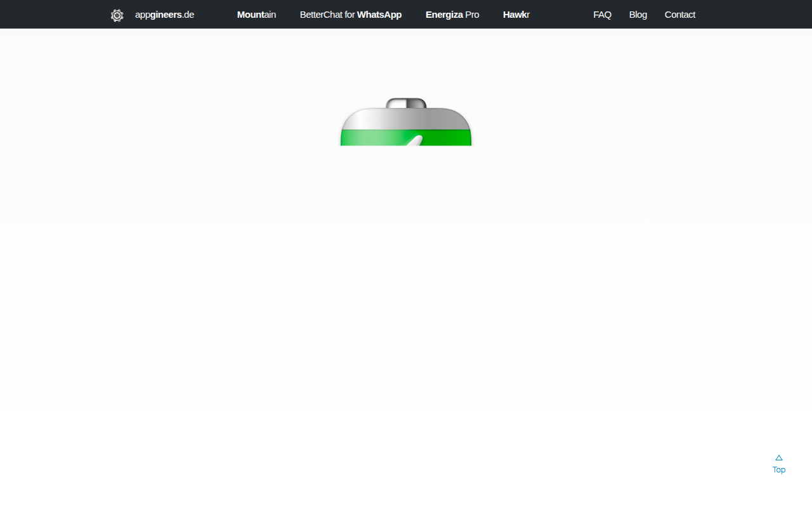Open the FAQ page
The image size is (812, 508).
[x=602, y=15]
